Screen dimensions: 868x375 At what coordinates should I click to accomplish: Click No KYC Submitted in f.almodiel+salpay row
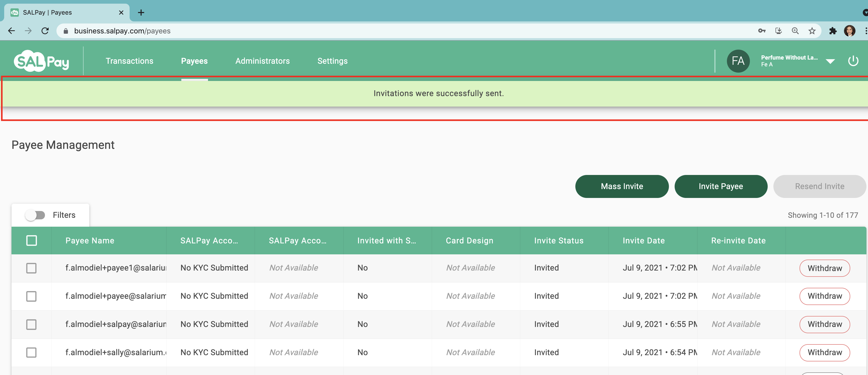pos(214,325)
